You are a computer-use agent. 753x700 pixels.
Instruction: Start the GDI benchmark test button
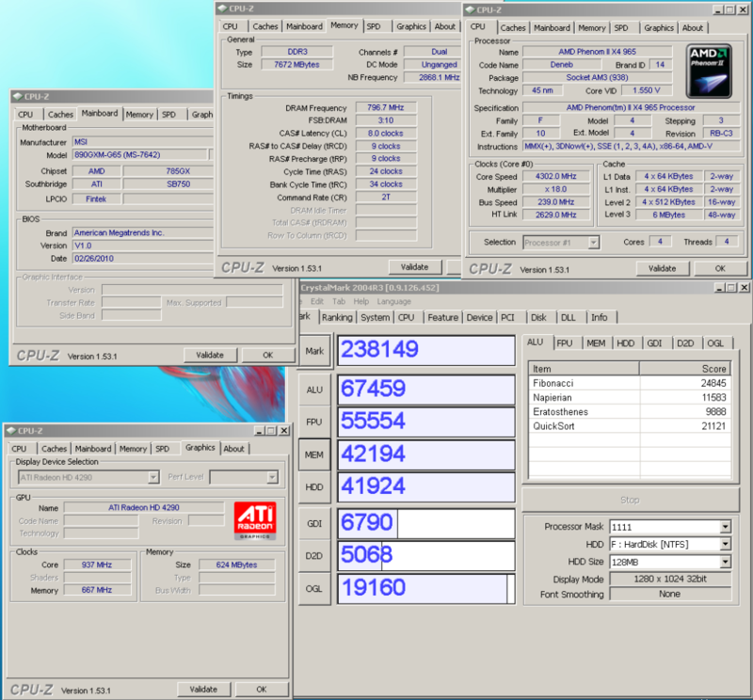click(x=314, y=523)
